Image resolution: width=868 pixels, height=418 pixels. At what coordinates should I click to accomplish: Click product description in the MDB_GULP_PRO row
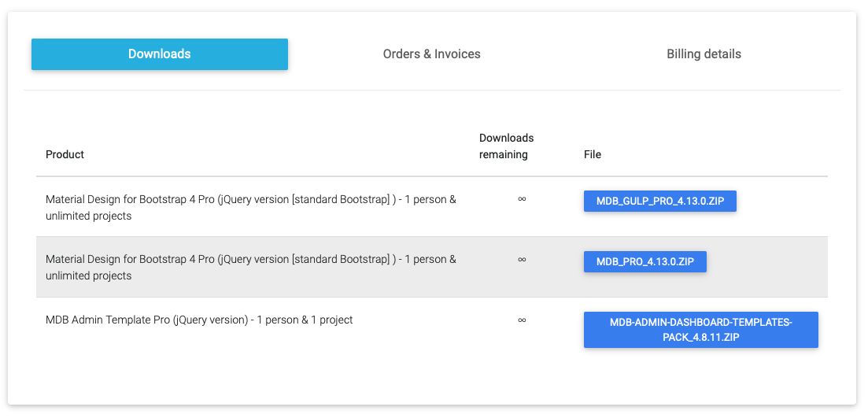[x=251, y=208]
